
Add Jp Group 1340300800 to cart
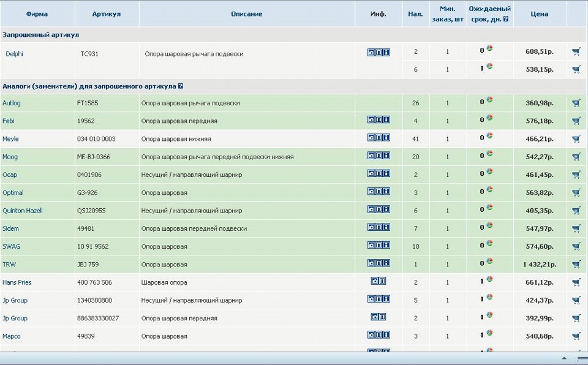(x=576, y=301)
